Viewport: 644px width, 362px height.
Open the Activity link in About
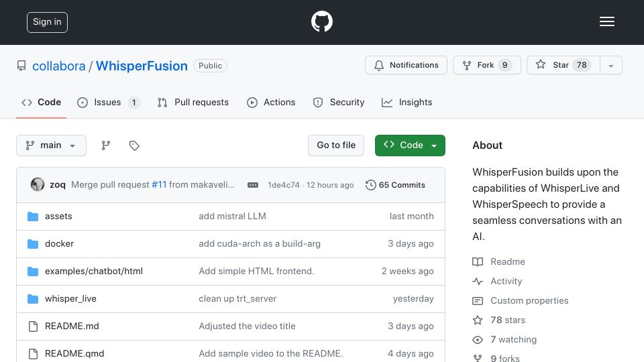[x=497, y=281]
